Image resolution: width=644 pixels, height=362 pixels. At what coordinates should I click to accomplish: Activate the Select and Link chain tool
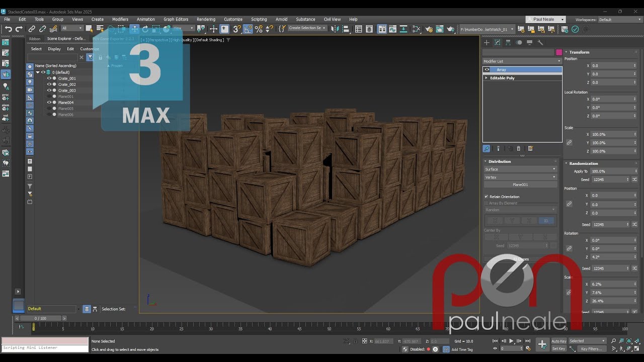32,29
